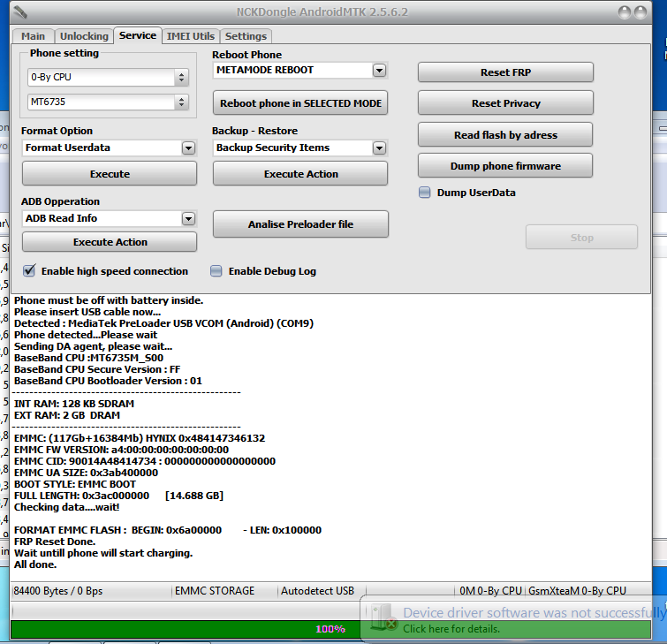Click the NCKDongle app icon in title bar

(x=20, y=12)
